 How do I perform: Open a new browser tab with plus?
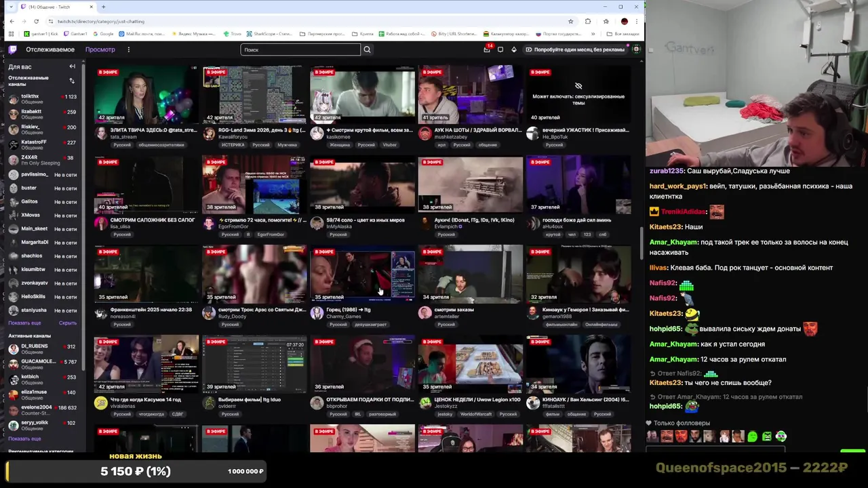tap(103, 7)
